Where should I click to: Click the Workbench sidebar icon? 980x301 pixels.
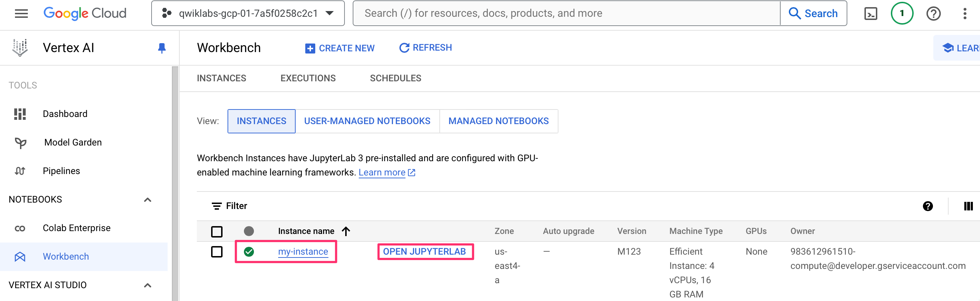(x=20, y=257)
